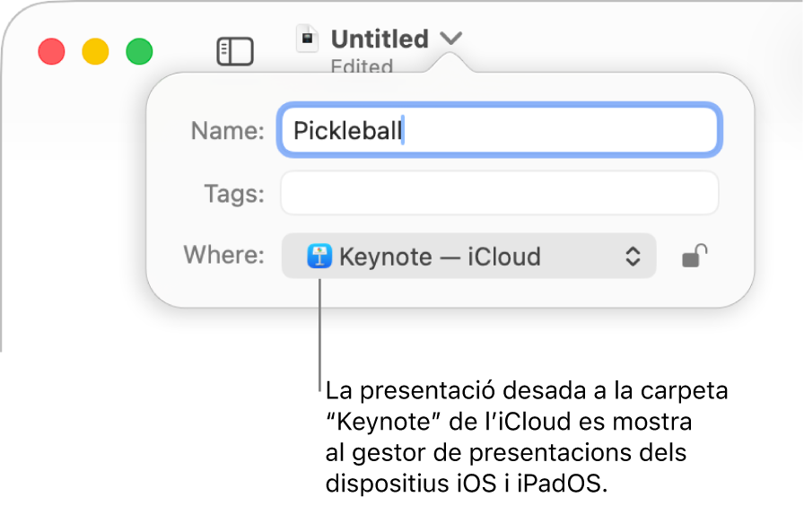The width and height of the screenshot is (804, 532).
Task: Click inside the Tags input field
Action: [x=499, y=192]
